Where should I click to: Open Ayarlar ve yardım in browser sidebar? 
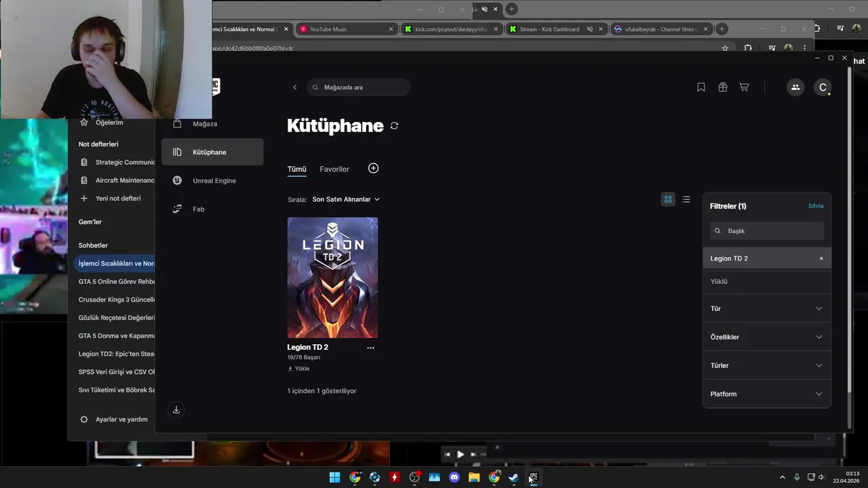click(x=114, y=420)
